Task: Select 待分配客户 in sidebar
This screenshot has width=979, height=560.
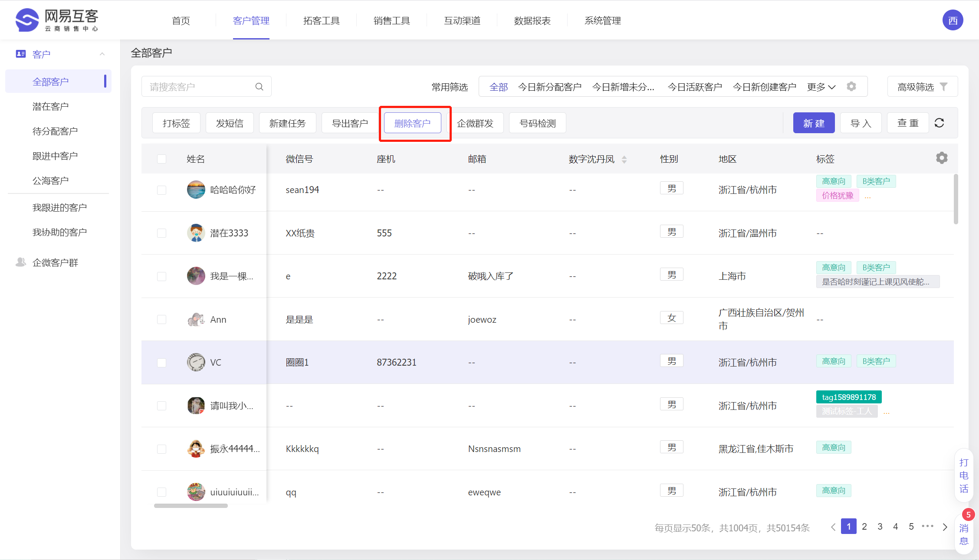Action: (x=55, y=131)
